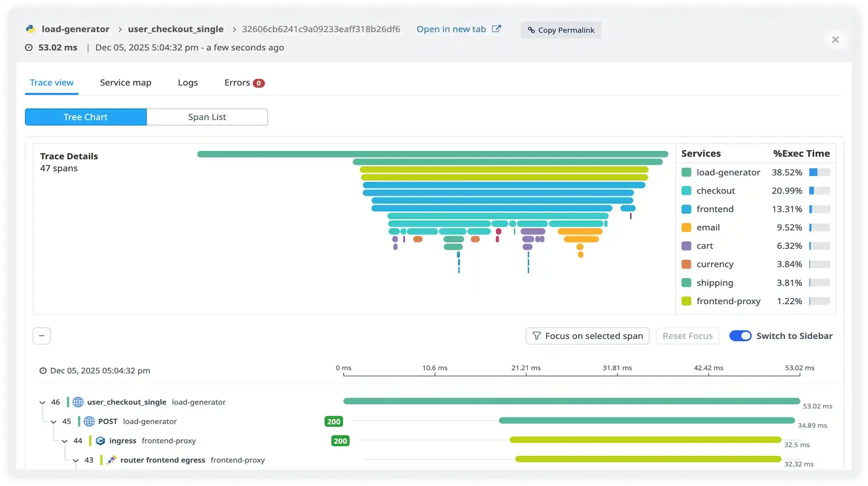Click the rocket icon beside router frontend egress
Viewport: 868px width, 486px height.
coord(111,460)
